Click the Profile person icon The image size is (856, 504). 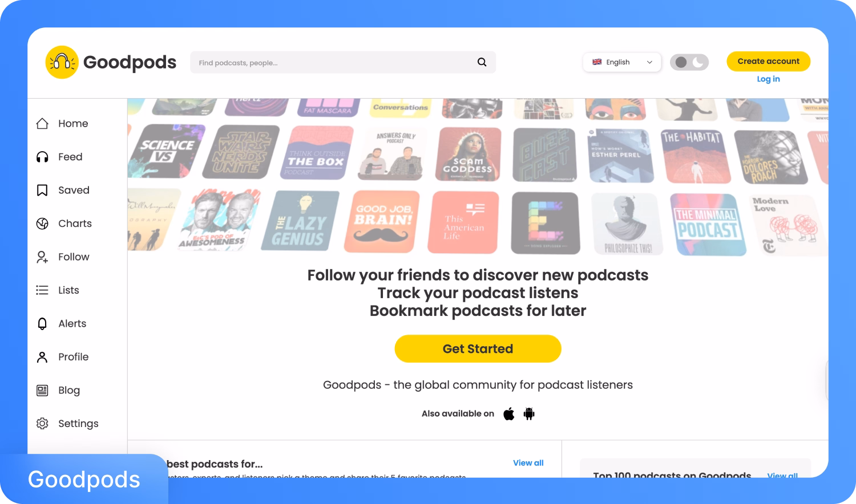[x=42, y=357]
